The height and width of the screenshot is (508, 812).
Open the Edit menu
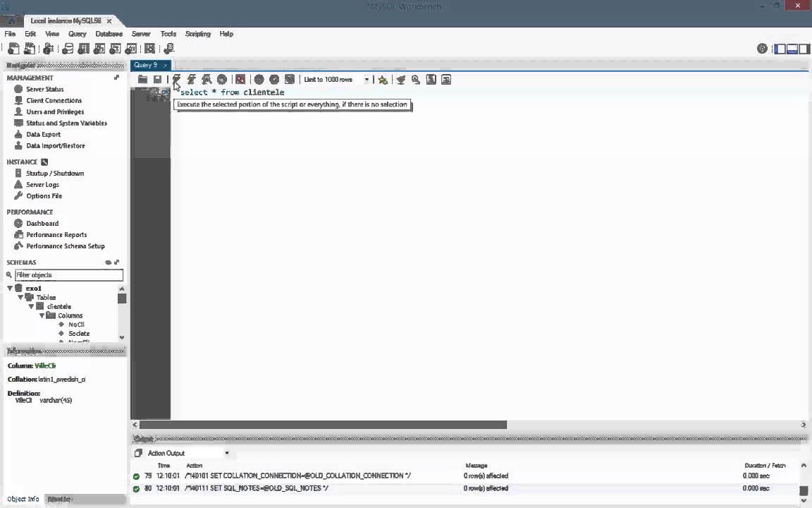30,34
